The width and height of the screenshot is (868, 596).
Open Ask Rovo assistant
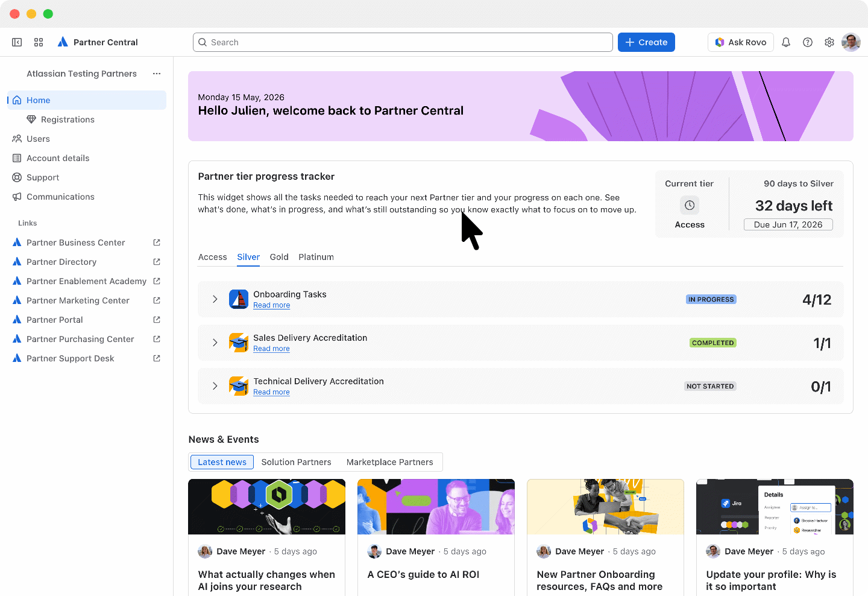tap(741, 42)
